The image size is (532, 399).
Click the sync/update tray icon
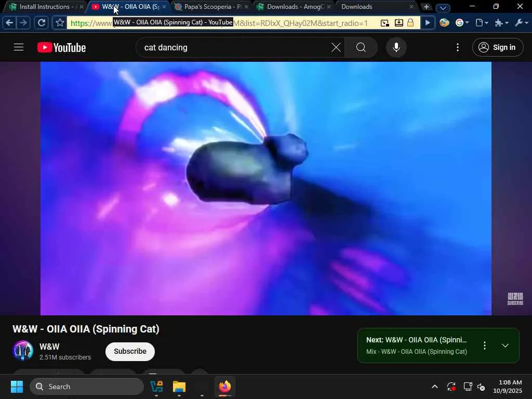click(x=451, y=387)
